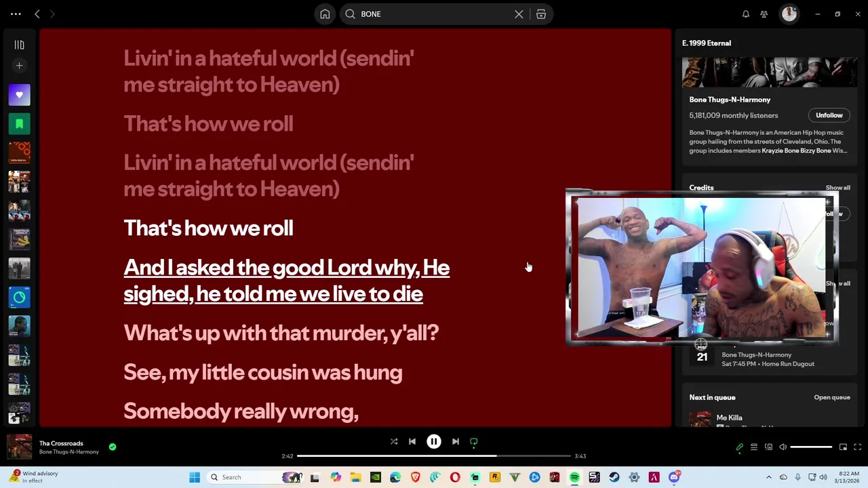Switch to full screen view
This screenshot has height=488, width=868.
pos(858,447)
